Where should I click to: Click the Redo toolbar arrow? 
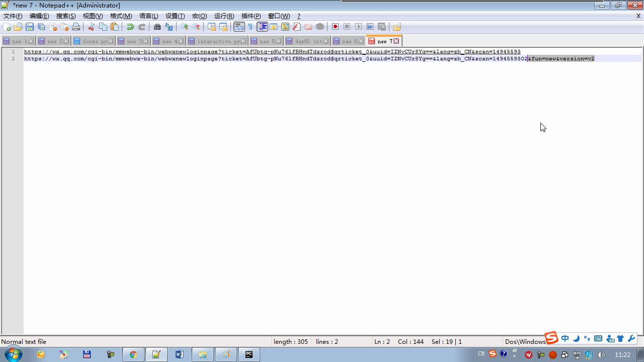142,27
